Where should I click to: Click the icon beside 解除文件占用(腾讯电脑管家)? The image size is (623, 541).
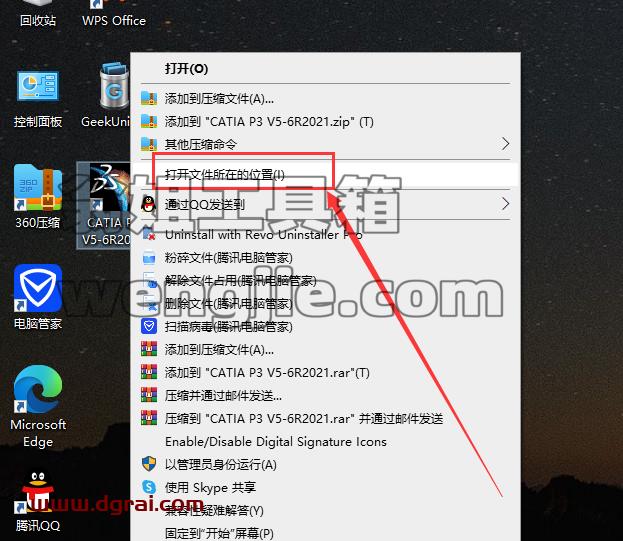click(149, 280)
